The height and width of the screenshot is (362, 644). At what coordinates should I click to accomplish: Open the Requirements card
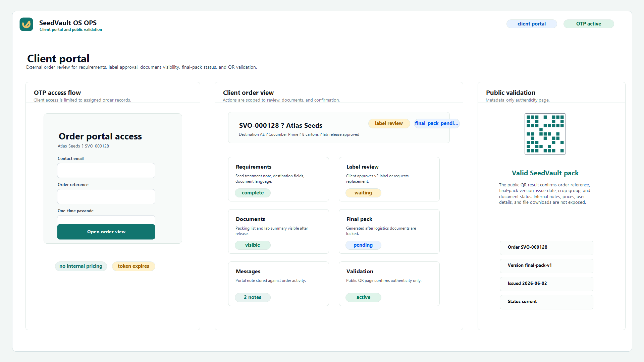278,179
